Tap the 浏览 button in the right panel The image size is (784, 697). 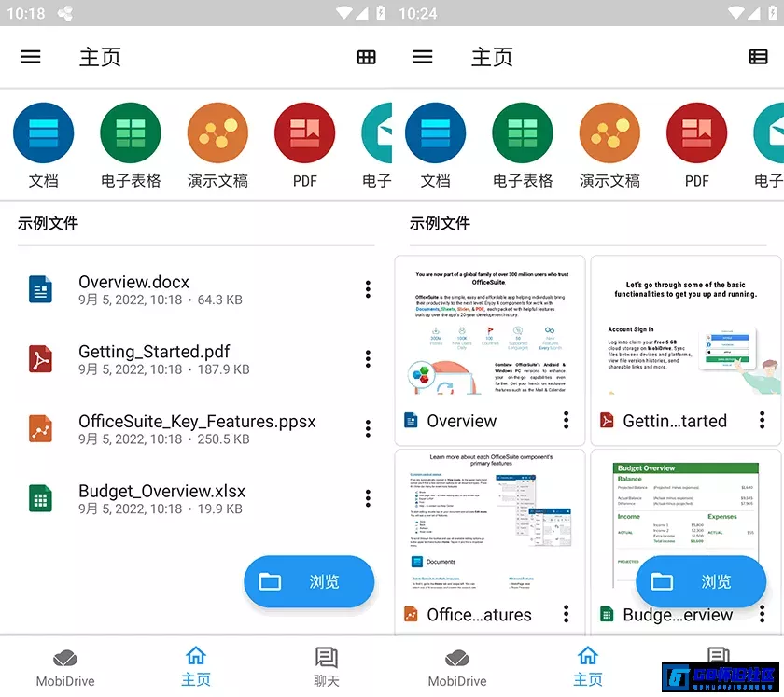tap(701, 581)
